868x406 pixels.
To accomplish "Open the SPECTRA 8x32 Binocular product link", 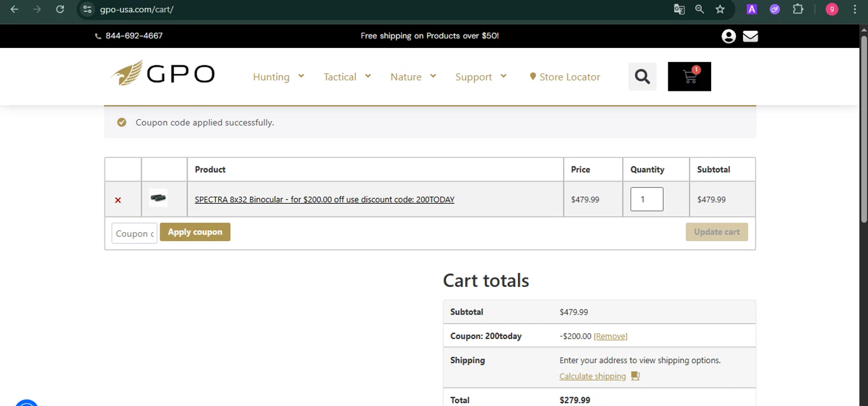I will (x=325, y=200).
